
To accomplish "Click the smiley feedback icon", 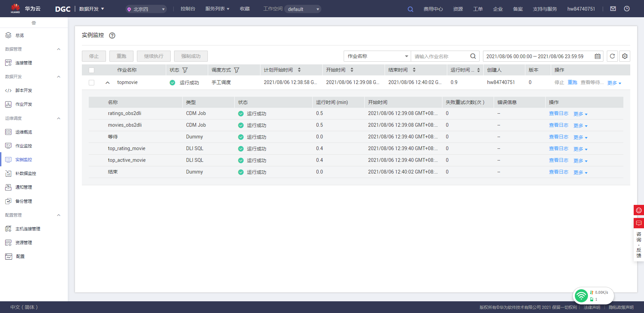I will click(x=639, y=210).
